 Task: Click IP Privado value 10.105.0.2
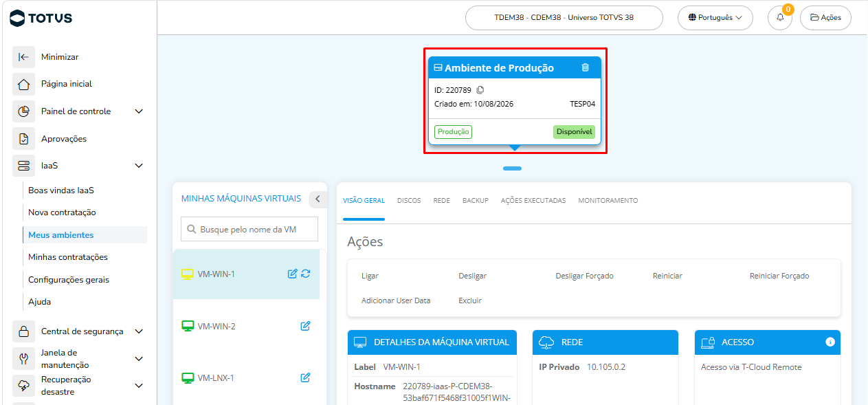tap(606, 367)
